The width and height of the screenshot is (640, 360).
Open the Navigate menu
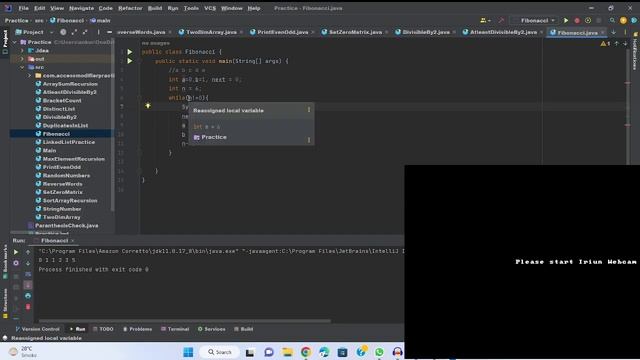tap(81, 8)
